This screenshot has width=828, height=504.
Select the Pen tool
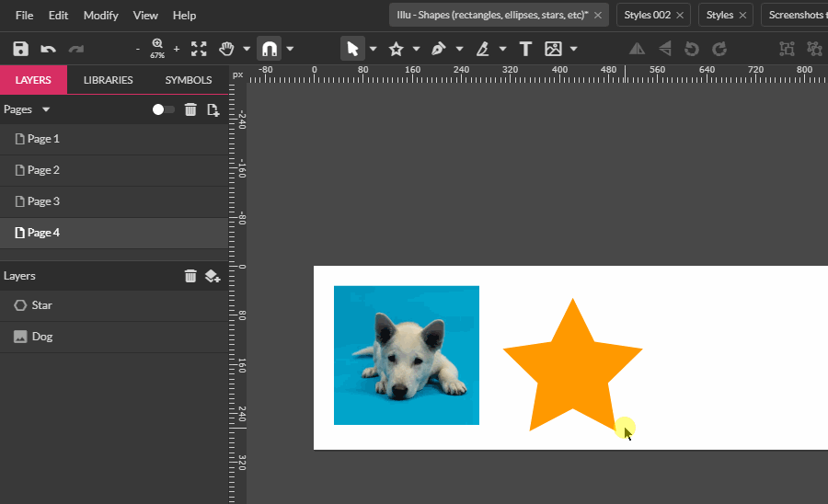pyautogui.click(x=438, y=49)
